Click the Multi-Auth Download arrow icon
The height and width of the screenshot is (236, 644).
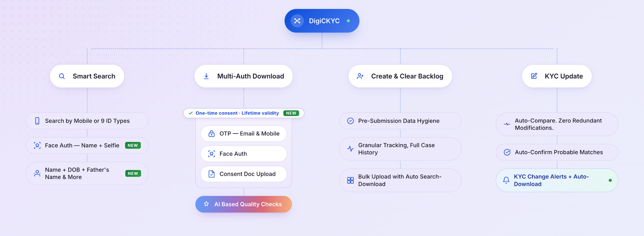point(206,76)
